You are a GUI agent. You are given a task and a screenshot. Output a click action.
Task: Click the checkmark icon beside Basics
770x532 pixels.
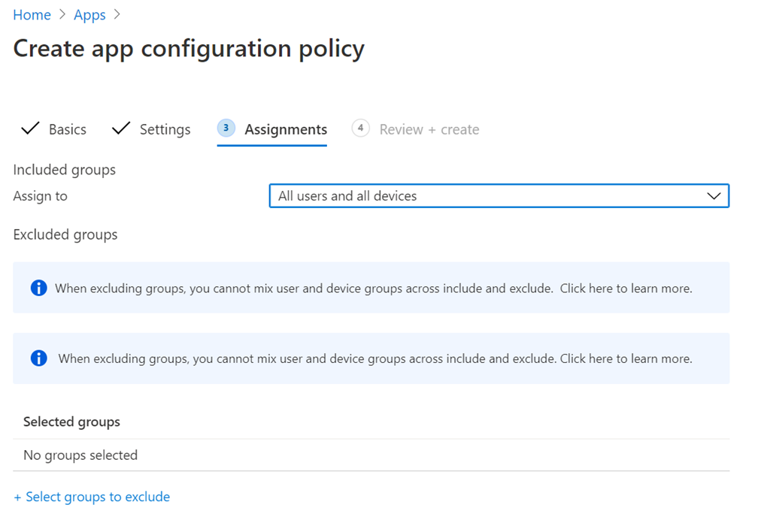coord(30,128)
